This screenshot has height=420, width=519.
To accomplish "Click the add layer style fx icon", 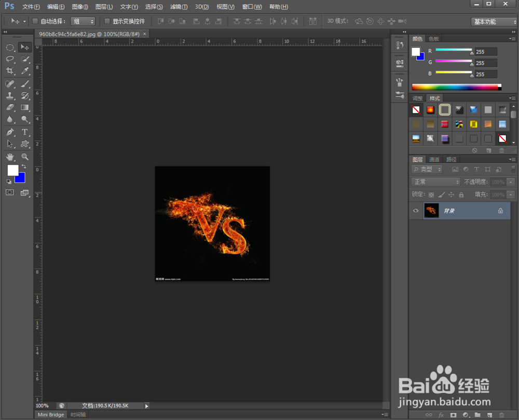I will (441, 415).
